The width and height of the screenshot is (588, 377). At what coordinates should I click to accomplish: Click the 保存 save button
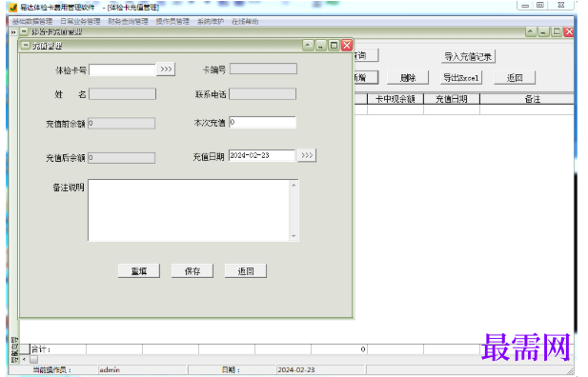192,271
